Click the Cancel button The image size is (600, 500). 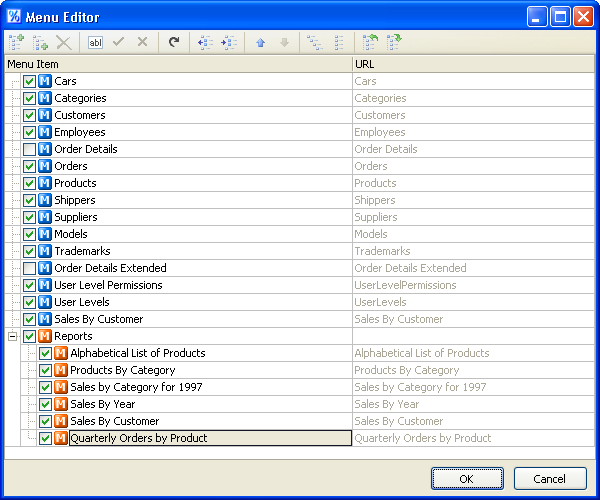click(550, 479)
